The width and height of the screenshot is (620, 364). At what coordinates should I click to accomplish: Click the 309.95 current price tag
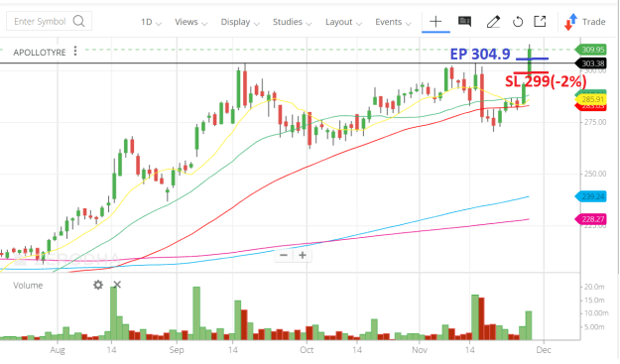pyautogui.click(x=592, y=50)
